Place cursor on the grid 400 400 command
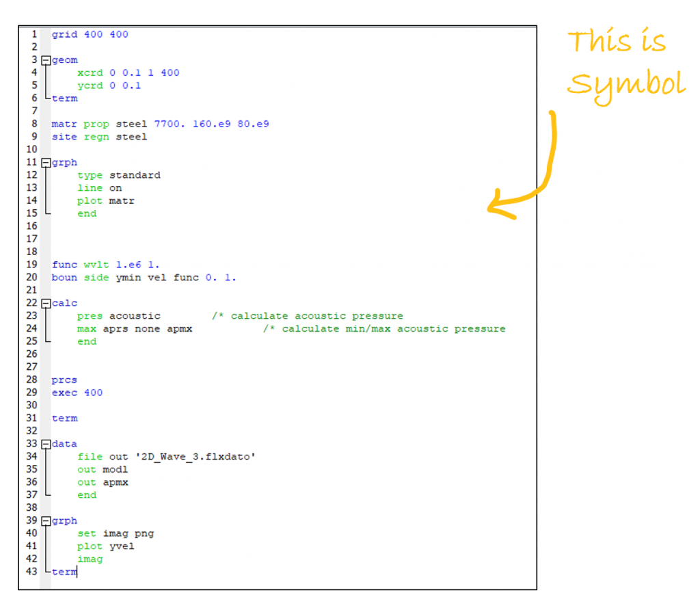Screen dimensions: 700x597 90,34
